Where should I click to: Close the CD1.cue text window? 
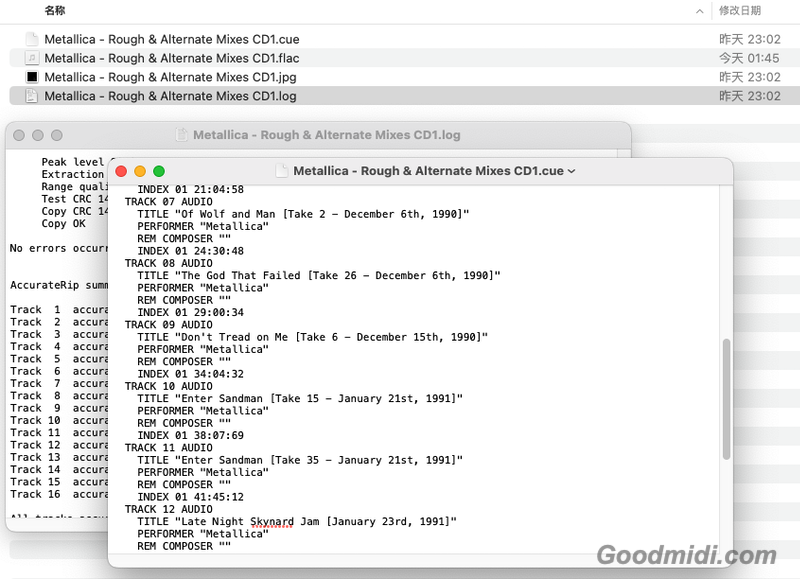121,171
